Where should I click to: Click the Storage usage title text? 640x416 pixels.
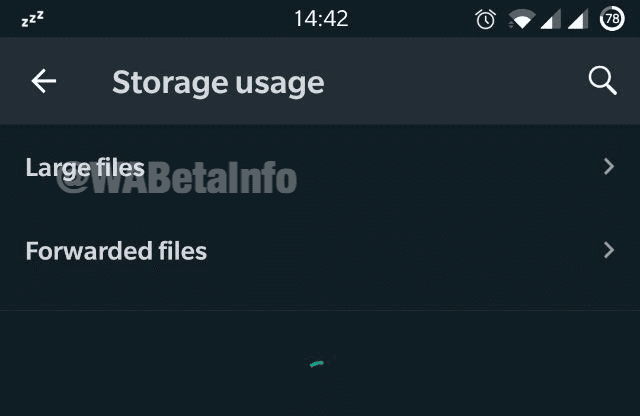(218, 82)
